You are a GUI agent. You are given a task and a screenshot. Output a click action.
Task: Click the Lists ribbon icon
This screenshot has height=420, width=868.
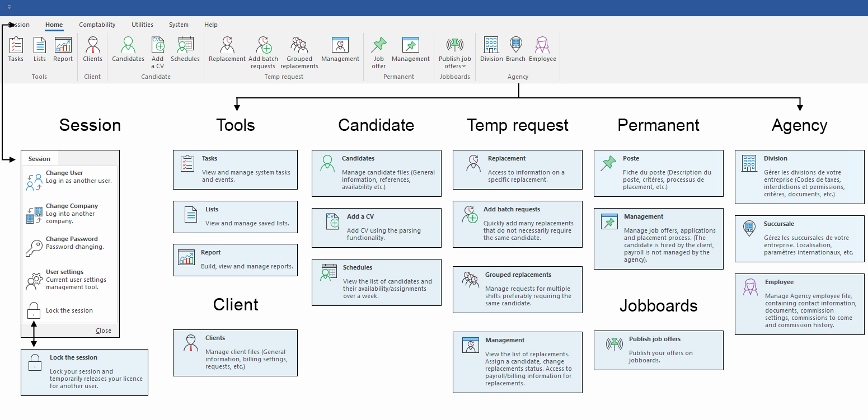(x=39, y=49)
